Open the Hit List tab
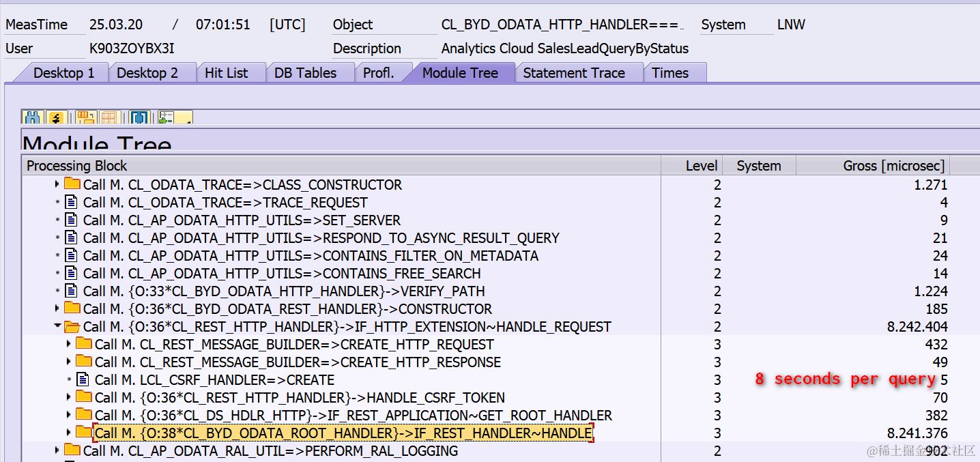Image resolution: width=980 pixels, height=462 pixels. (x=227, y=73)
